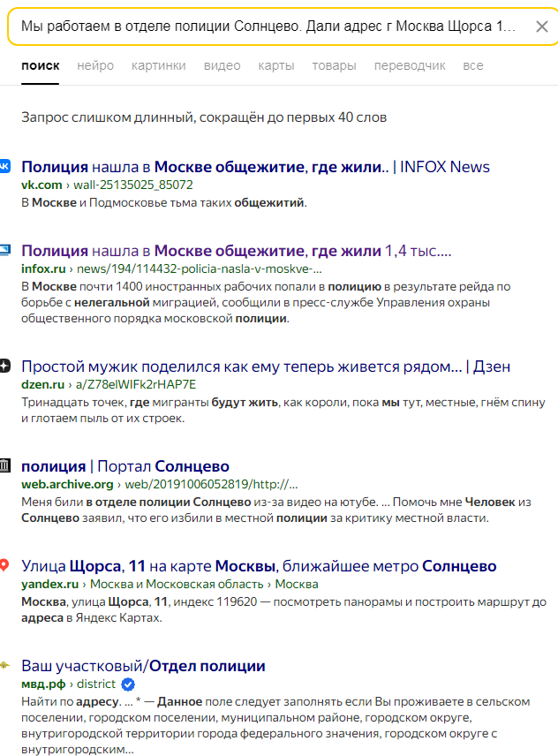Click the infox.ru favicon icon
The height and width of the screenshot is (756, 558).
[4, 250]
